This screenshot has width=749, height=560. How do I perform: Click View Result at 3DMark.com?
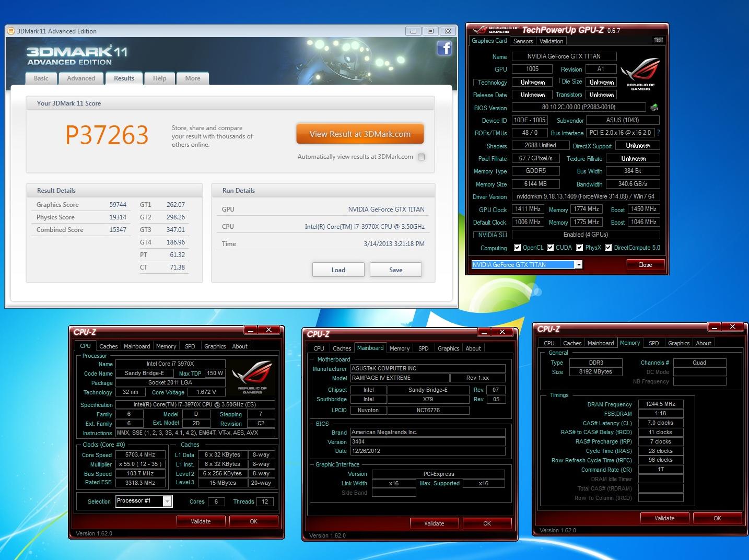[360, 134]
